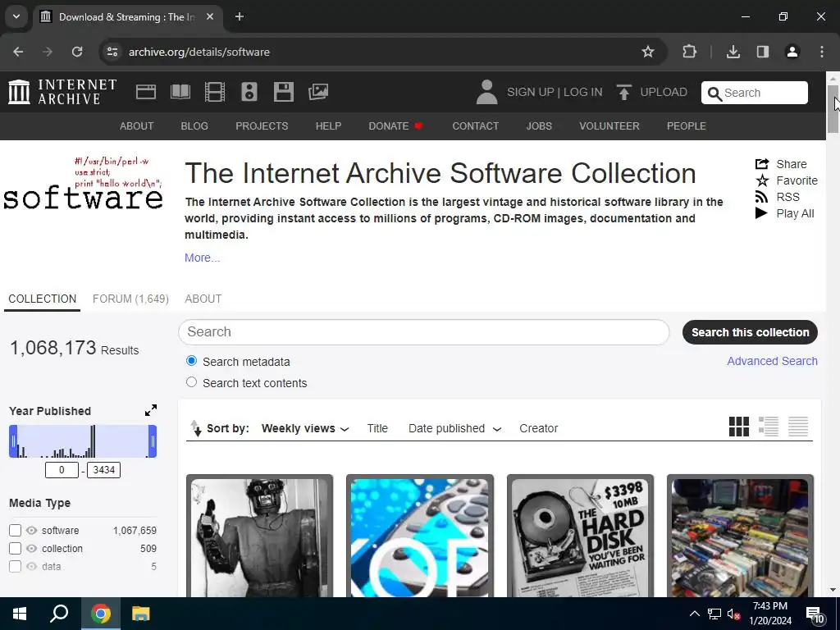Open the PROJECTS menu item
Image resolution: width=840 pixels, height=630 pixels.
click(x=262, y=126)
